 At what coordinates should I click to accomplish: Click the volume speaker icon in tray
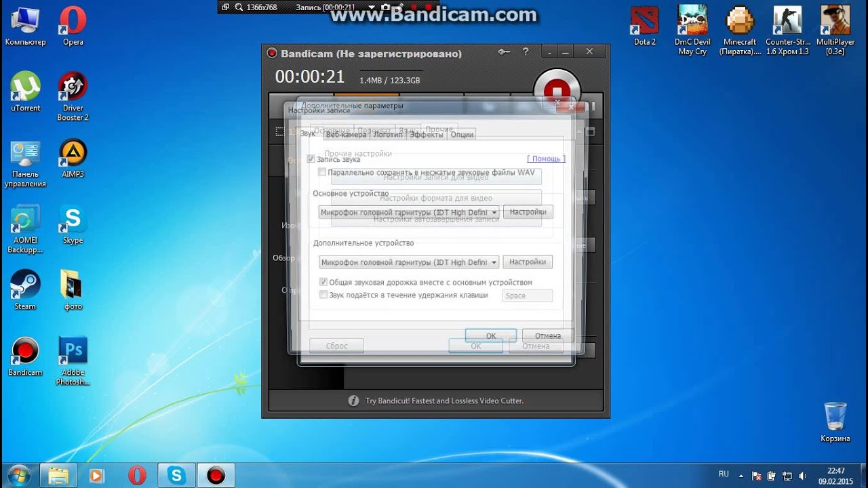click(803, 475)
